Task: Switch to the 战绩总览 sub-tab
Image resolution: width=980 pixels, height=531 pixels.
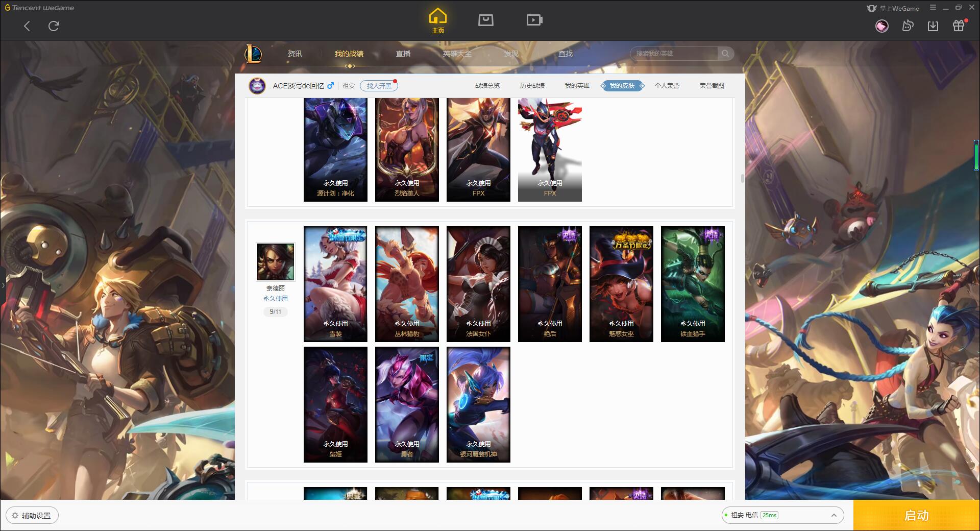Action: point(487,86)
